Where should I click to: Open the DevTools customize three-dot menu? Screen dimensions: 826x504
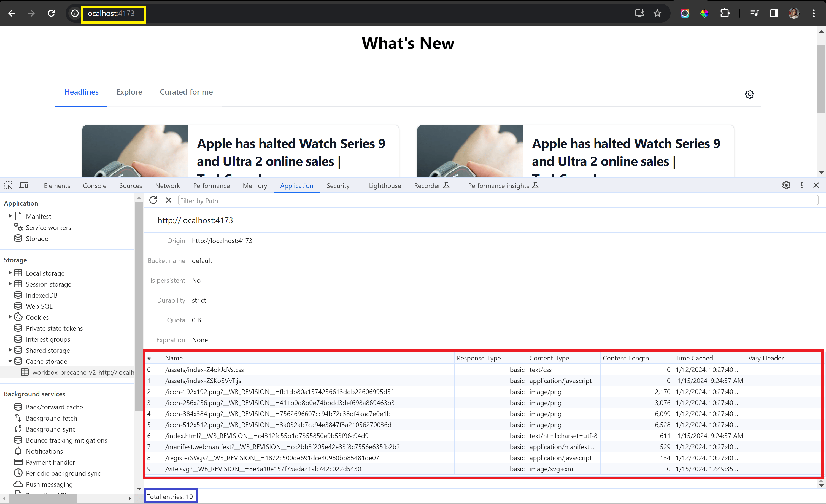pyautogui.click(x=801, y=185)
